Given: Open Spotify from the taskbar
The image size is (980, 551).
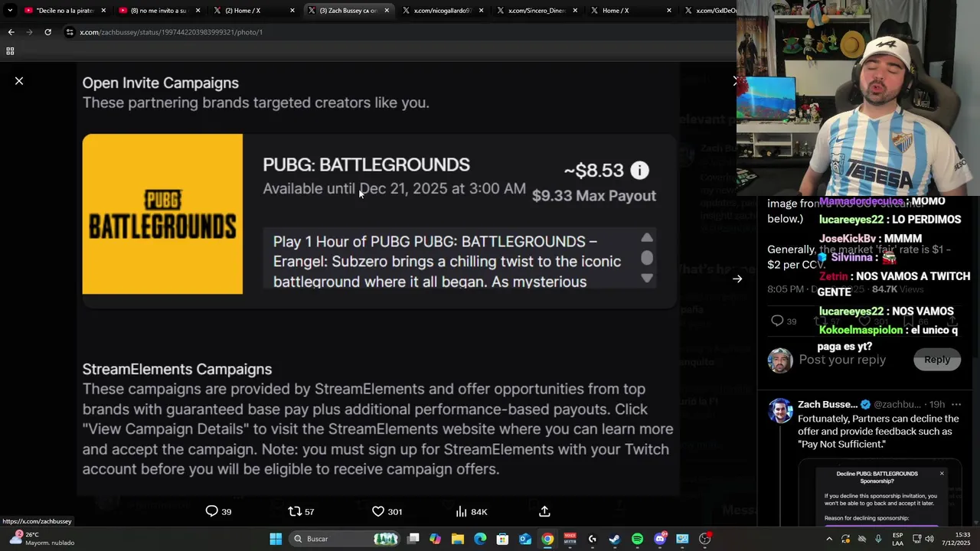Looking at the screenshot, I should [x=637, y=539].
